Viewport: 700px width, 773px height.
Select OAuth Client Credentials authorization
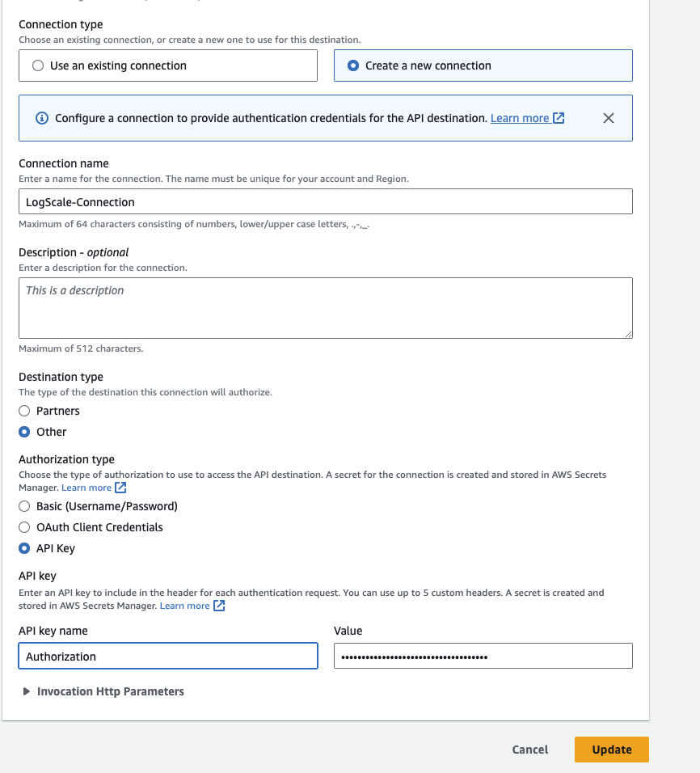pyautogui.click(x=24, y=527)
